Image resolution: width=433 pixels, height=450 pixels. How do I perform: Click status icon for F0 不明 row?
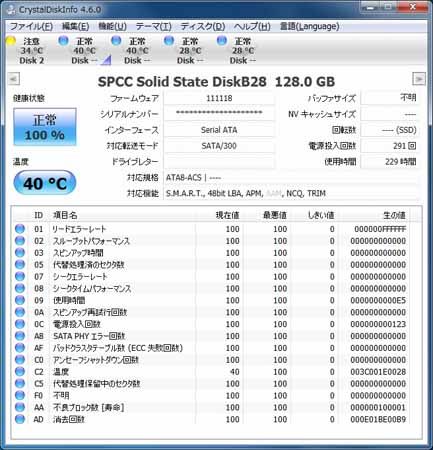[x=20, y=396]
